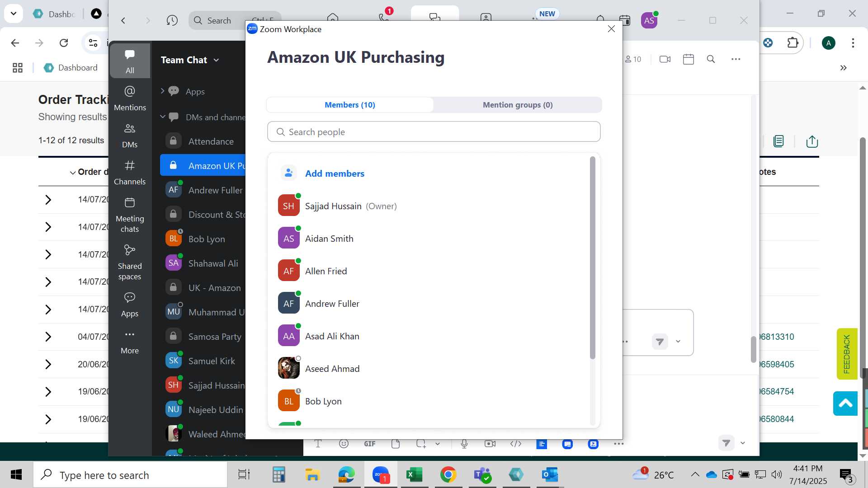Image resolution: width=868 pixels, height=488 pixels.
Task: Collapse DMs and channels section
Action: point(162,117)
